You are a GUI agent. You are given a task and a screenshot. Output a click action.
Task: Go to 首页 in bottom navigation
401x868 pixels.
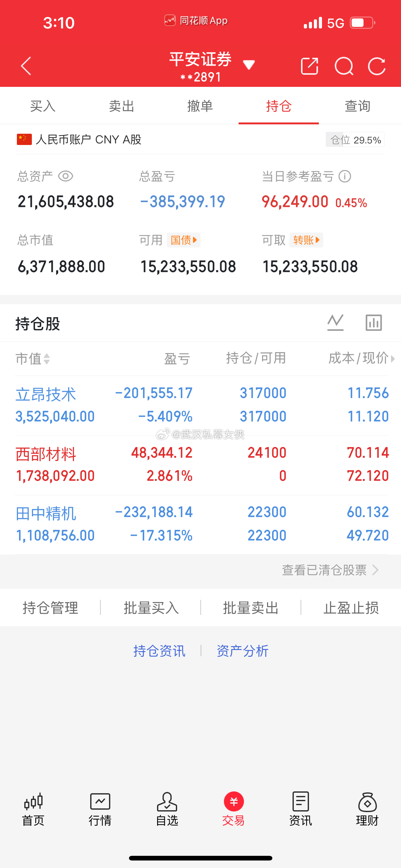coord(33,809)
